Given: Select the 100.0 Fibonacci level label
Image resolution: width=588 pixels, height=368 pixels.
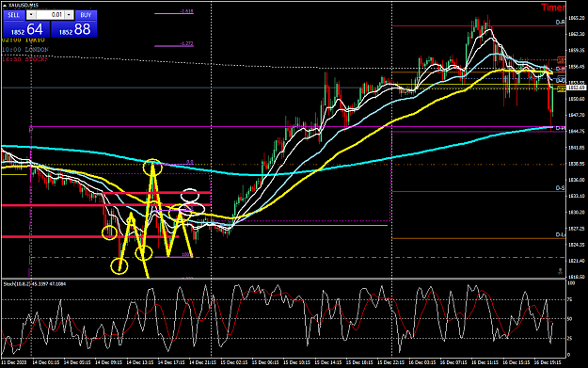Looking at the screenshot, I should [187, 255].
